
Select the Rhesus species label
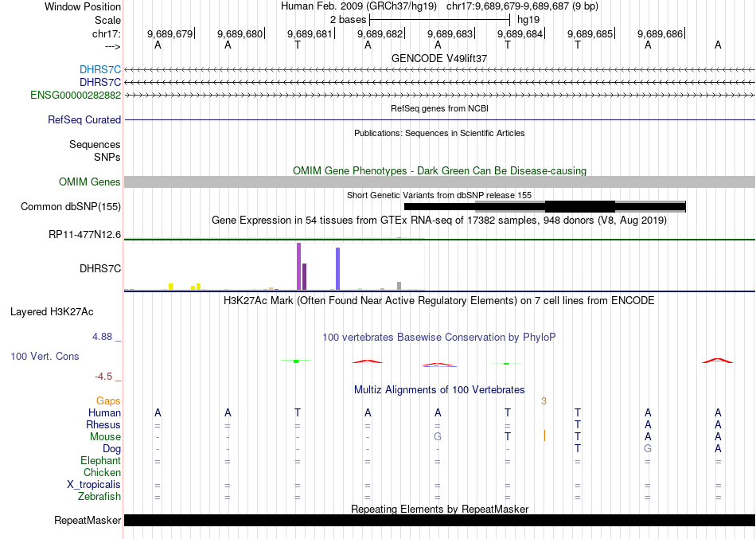pos(103,424)
